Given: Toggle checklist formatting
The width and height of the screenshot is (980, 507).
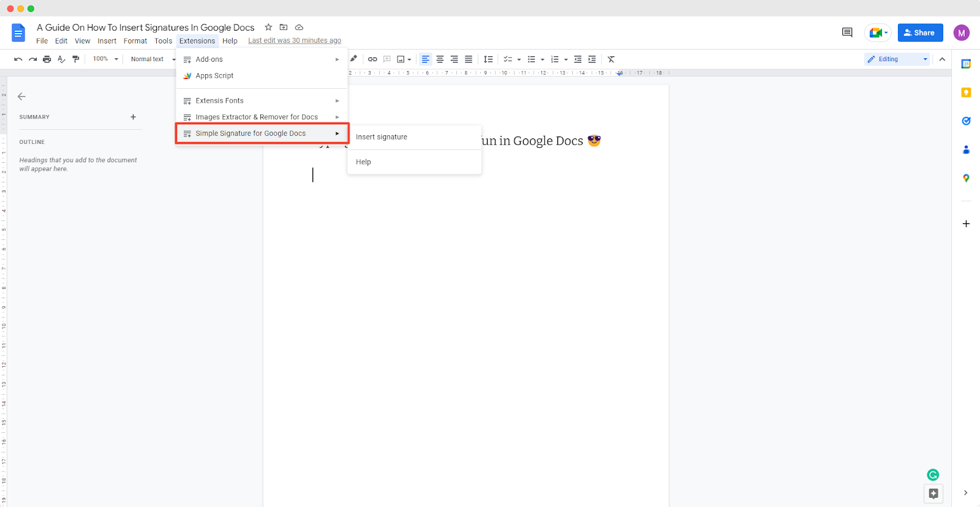Looking at the screenshot, I should (508, 59).
